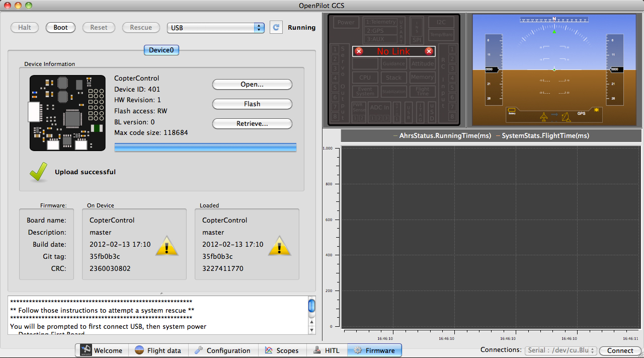Click the Retrieve... button
The image size is (644, 358).
[x=252, y=123]
